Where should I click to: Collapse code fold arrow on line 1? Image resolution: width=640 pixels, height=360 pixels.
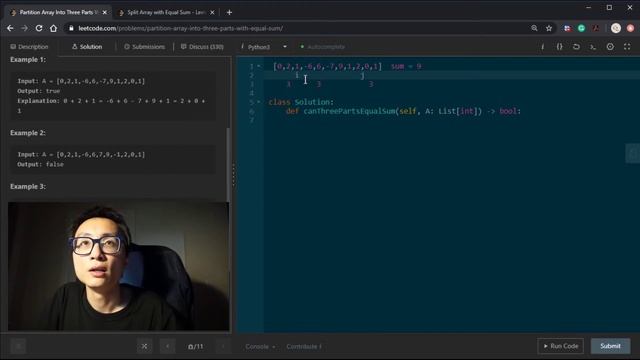click(x=259, y=66)
